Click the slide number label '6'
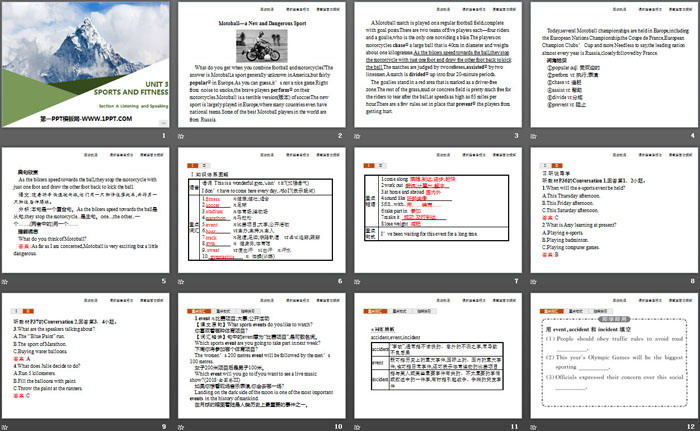This screenshot has width=700, height=431. point(340,281)
